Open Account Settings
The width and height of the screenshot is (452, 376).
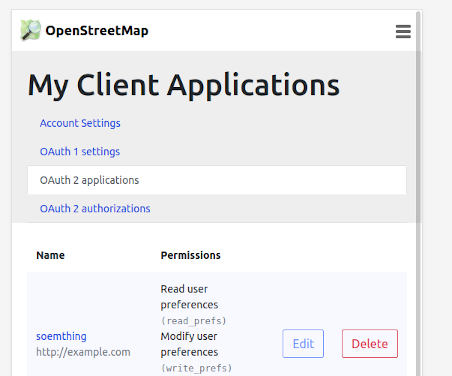[x=80, y=123]
